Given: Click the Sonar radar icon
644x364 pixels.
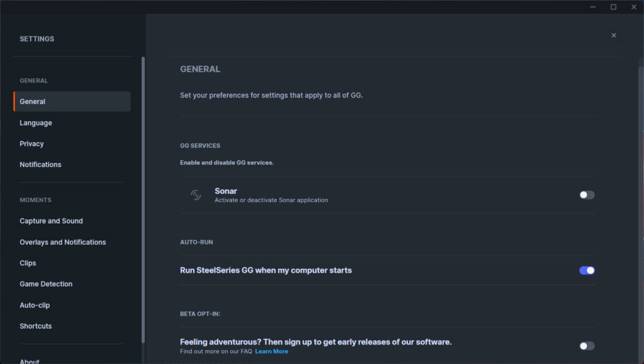Looking at the screenshot, I should tap(196, 195).
